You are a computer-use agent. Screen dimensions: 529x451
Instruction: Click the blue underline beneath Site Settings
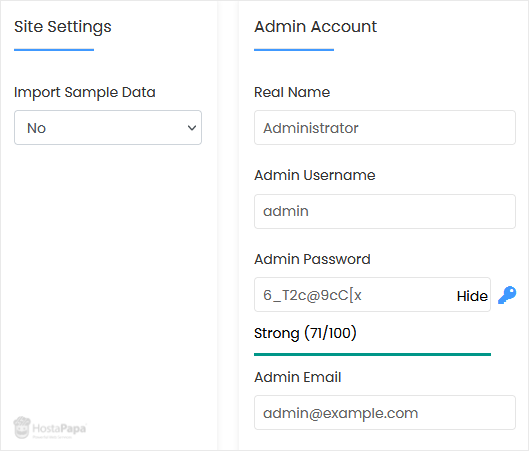[x=54, y=50]
